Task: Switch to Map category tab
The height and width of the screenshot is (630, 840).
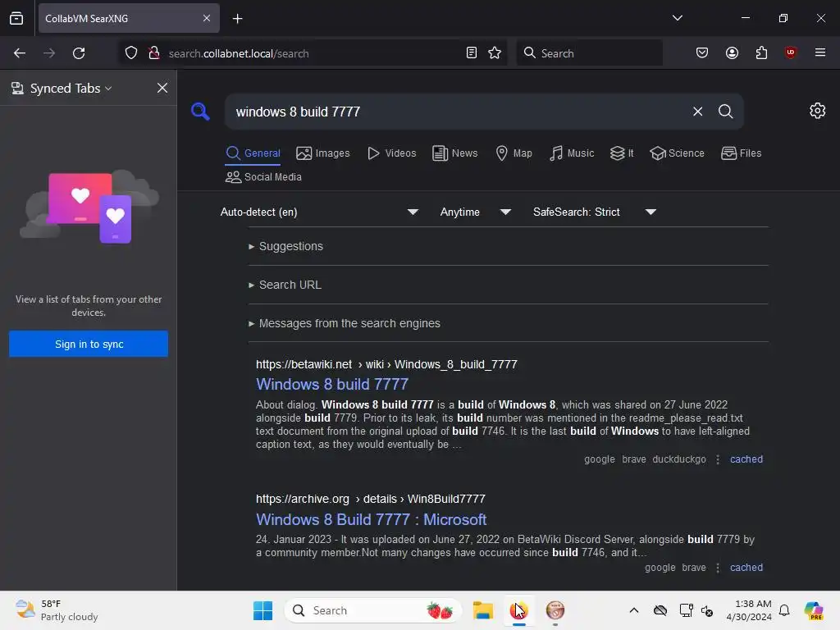Action: [x=514, y=153]
